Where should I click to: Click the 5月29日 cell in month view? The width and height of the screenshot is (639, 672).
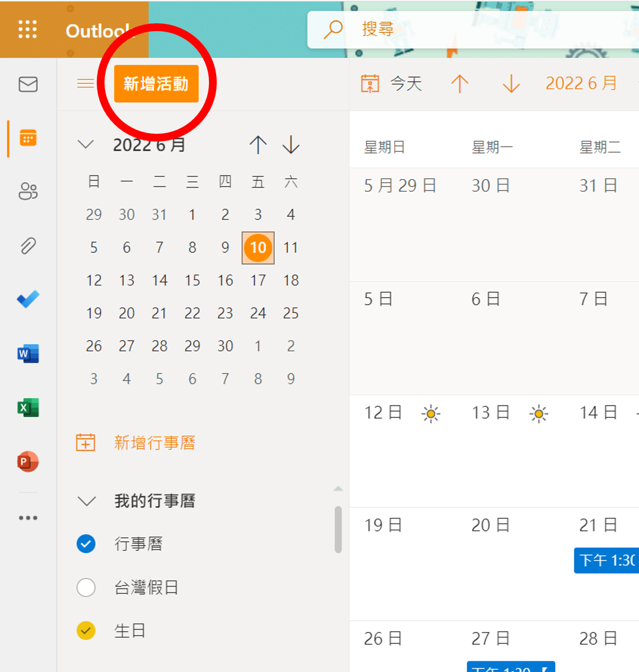coord(403,225)
